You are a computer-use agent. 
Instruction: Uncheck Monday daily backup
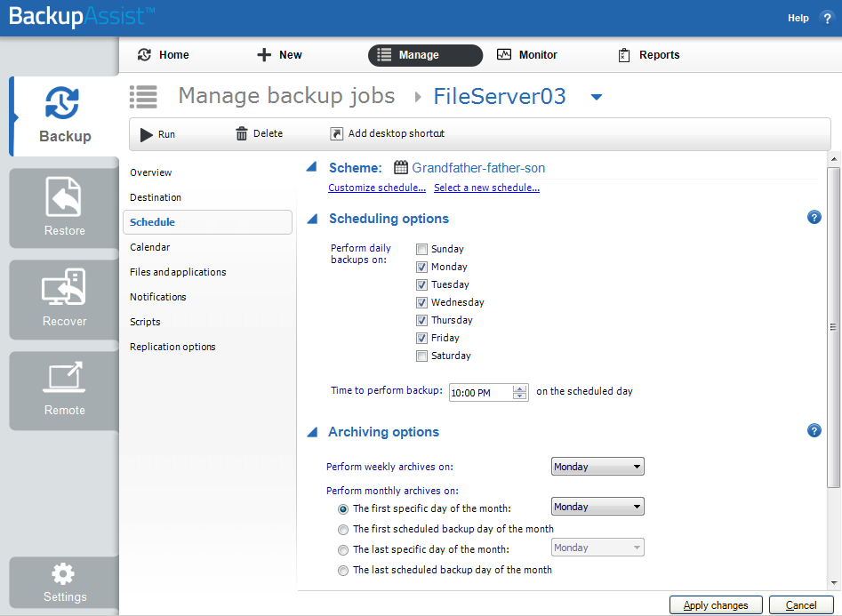[422, 267]
